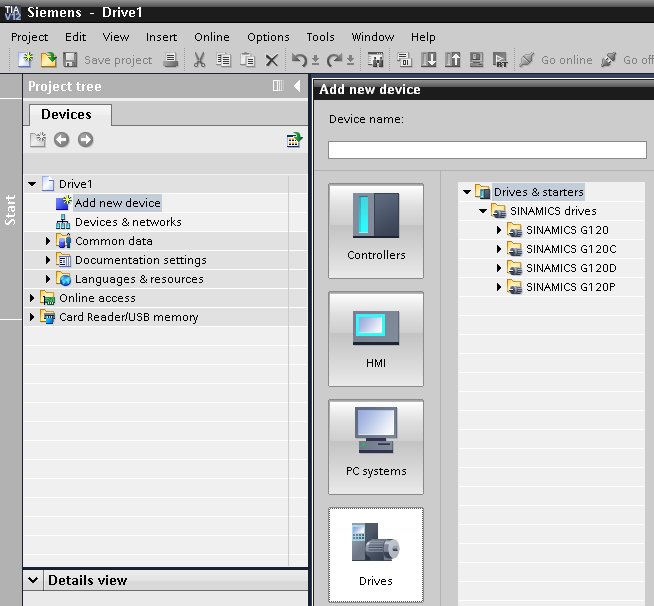This screenshot has width=654, height=606.
Task: Click new item icon in Project tree toolbar
Action: pos(38,139)
